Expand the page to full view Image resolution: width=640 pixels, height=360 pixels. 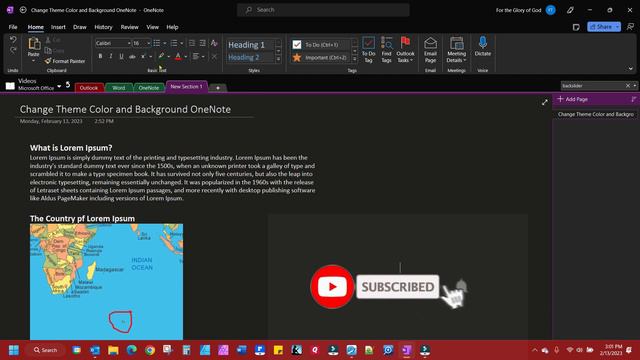(x=544, y=102)
